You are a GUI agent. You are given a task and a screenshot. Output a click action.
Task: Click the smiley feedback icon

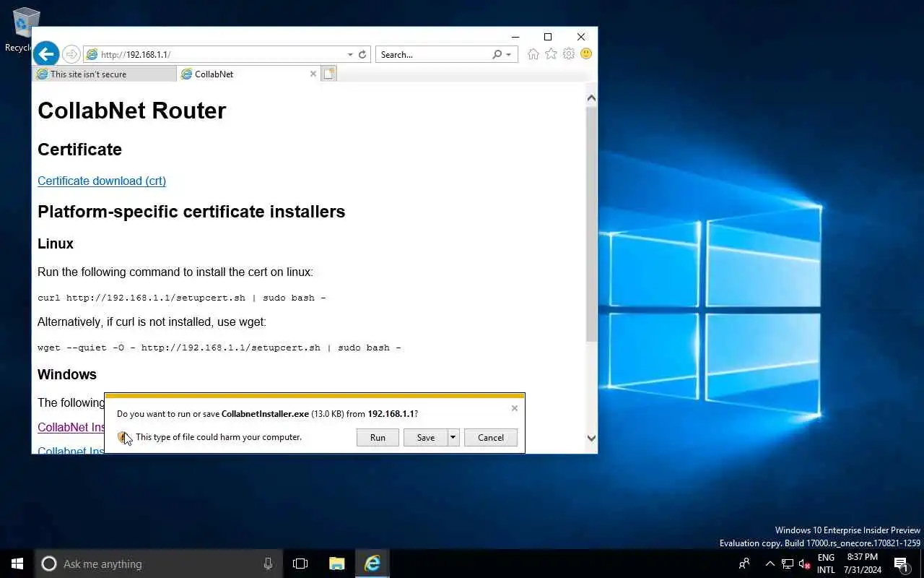(x=586, y=54)
